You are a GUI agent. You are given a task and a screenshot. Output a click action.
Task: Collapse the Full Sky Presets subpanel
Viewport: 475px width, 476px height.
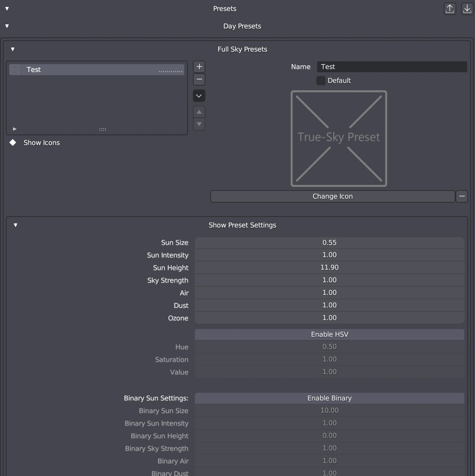(x=13, y=49)
